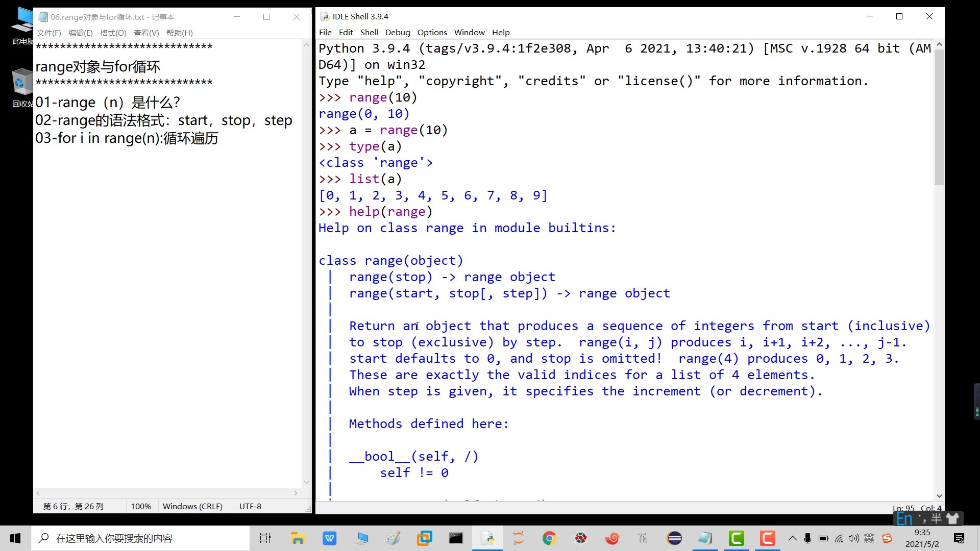Screen dimensions: 980x551
Task: Open Notepad 编辑(E) menu
Action: pyautogui.click(x=81, y=33)
